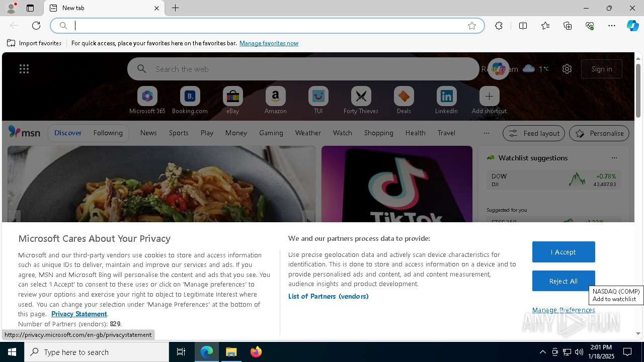Open Settings and more menu
The height and width of the screenshot is (362, 644).
[x=612, y=26]
